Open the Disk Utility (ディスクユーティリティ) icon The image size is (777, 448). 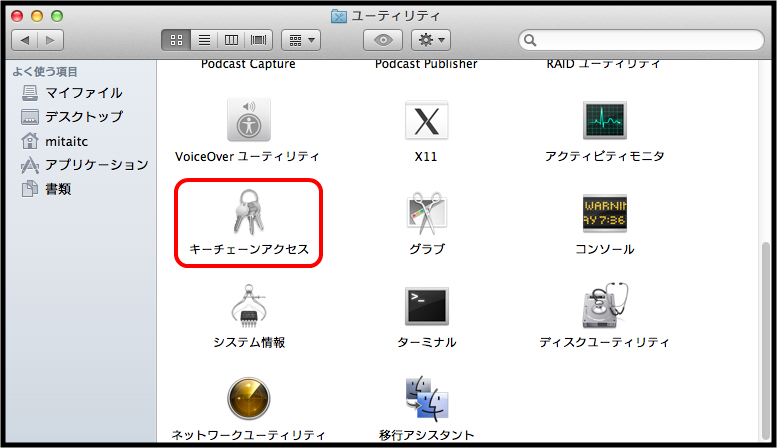coord(604,307)
